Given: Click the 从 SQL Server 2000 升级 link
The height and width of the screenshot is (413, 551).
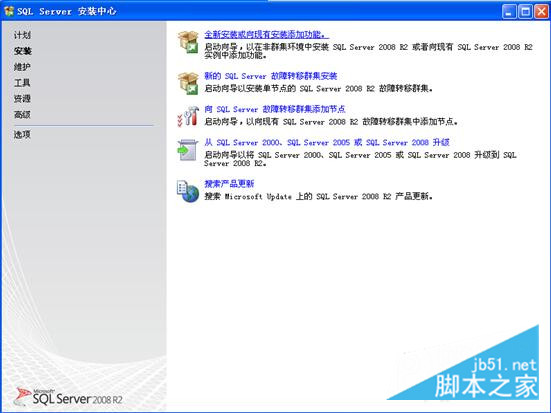Looking at the screenshot, I should pyautogui.click(x=327, y=142).
